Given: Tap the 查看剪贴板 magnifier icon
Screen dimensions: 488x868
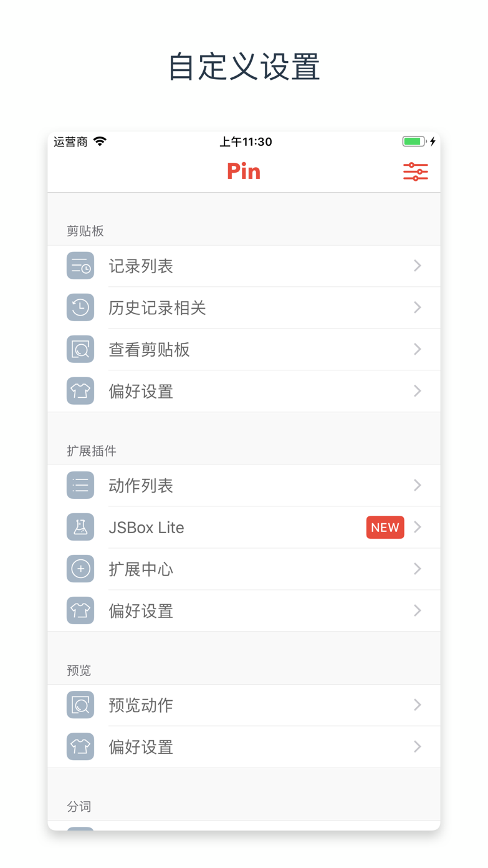Looking at the screenshot, I should click(80, 349).
